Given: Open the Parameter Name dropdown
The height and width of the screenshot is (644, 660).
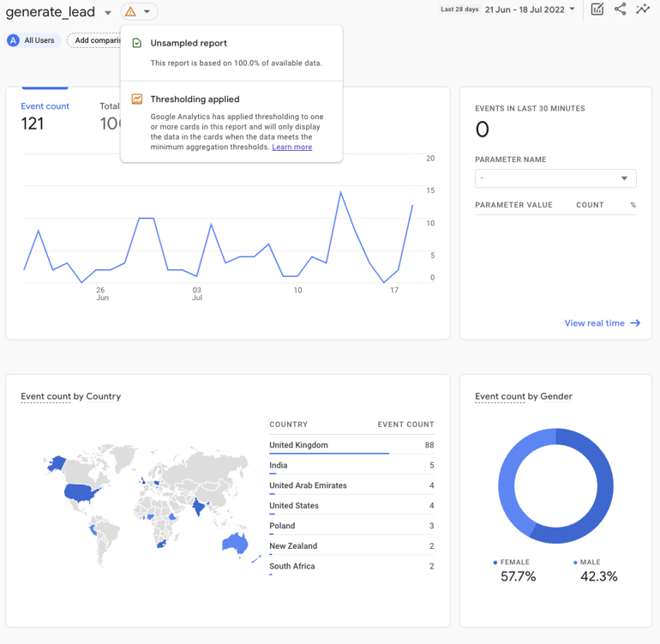Looking at the screenshot, I should pyautogui.click(x=555, y=178).
